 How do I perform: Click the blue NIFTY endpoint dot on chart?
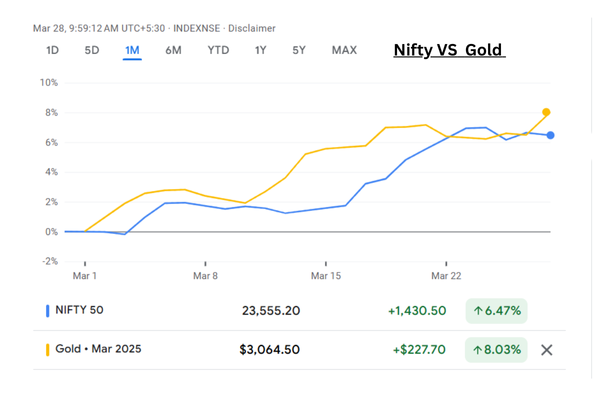[550, 135]
